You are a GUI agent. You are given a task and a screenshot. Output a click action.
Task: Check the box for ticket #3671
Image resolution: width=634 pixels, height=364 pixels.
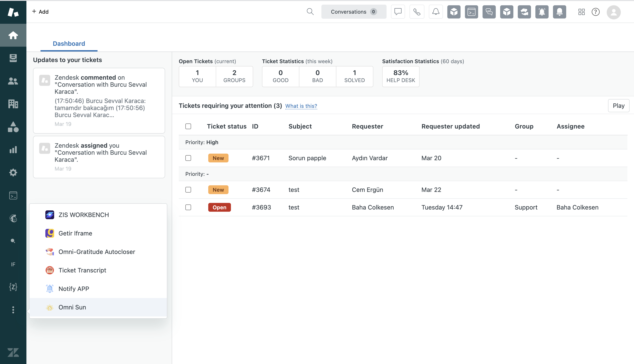click(x=188, y=158)
